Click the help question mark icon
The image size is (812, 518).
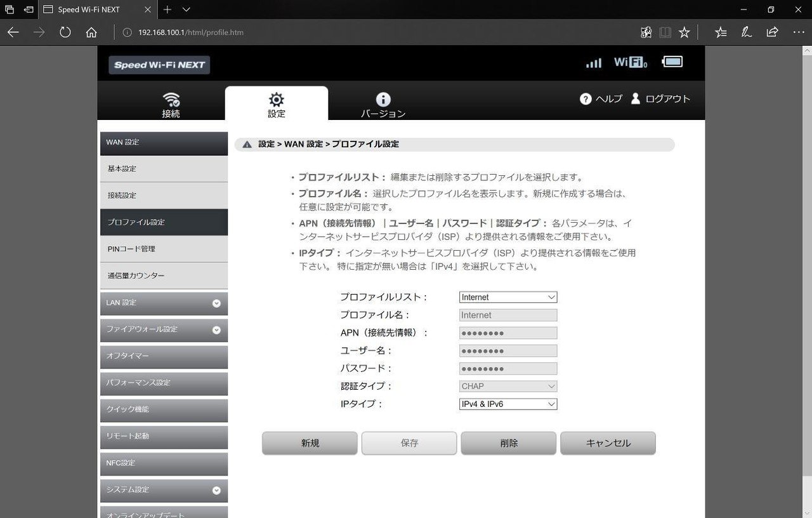tap(586, 99)
